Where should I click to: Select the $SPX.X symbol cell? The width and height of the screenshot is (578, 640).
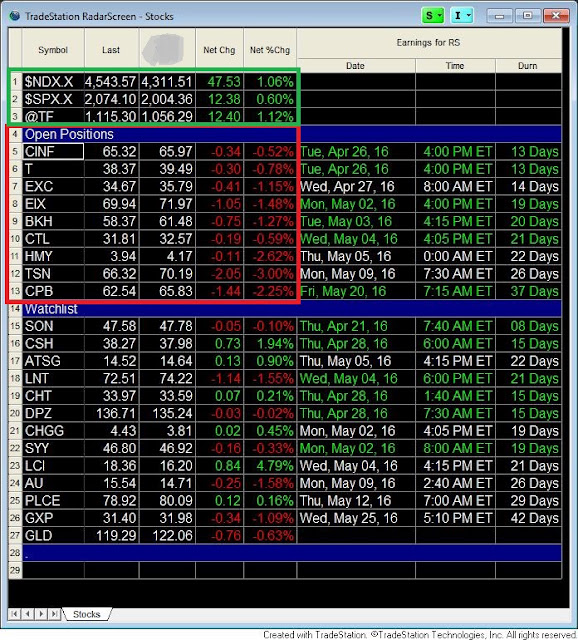coord(53,99)
